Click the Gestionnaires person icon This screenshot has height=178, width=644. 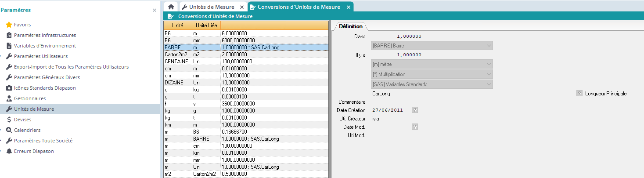(9, 98)
